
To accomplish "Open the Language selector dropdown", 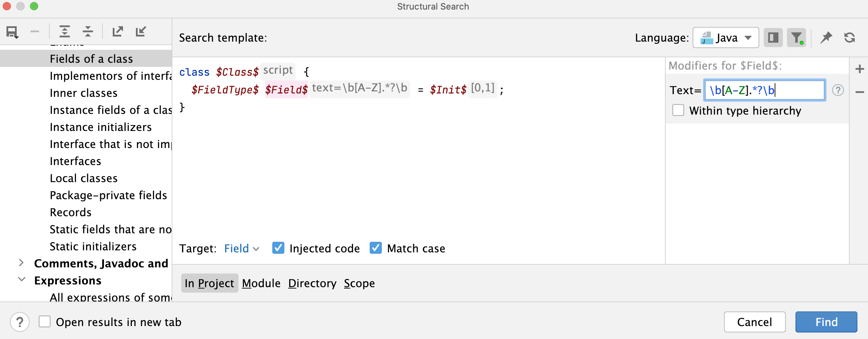I will (725, 38).
